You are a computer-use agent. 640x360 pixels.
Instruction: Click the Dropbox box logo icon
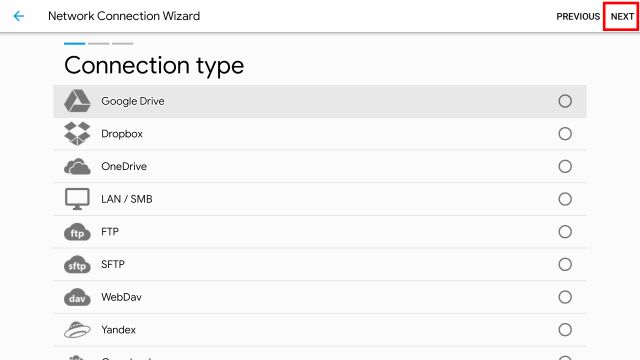tap(77, 133)
